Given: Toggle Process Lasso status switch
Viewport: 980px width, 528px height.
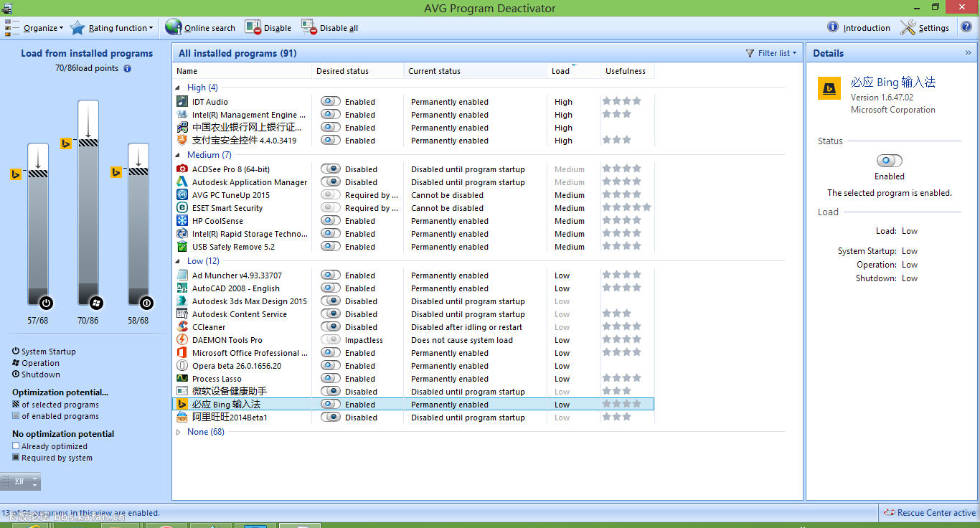Looking at the screenshot, I should click(x=331, y=379).
